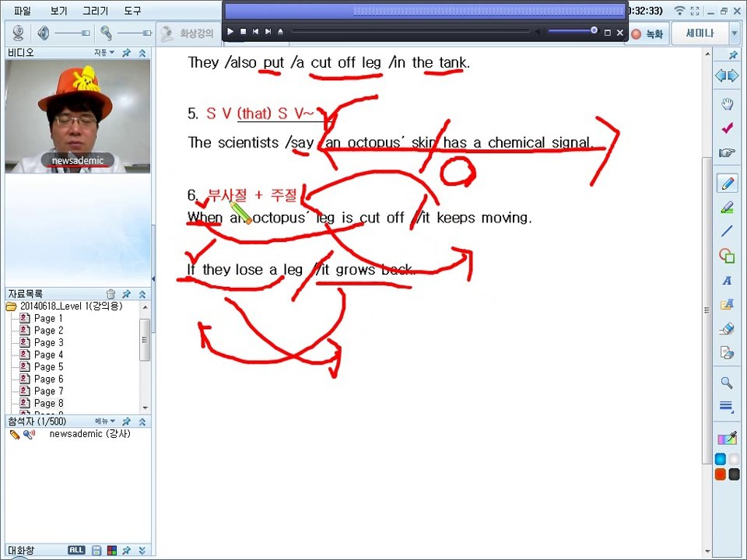
Task: Pin the 참석자 panel
Action: [126, 422]
